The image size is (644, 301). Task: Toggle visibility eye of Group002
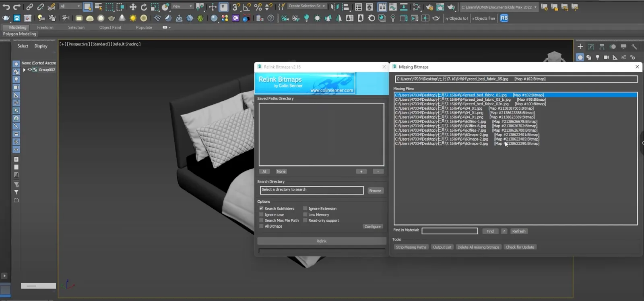pos(29,70)
